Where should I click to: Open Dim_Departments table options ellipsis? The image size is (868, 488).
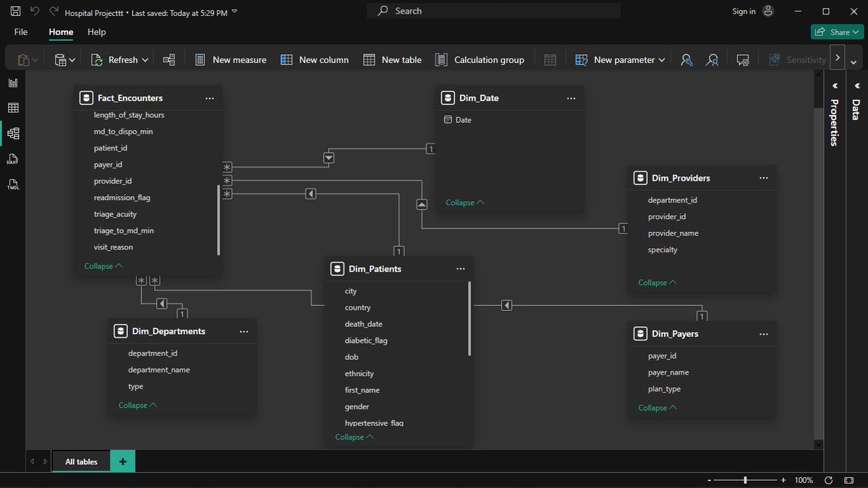coord(244,331)
